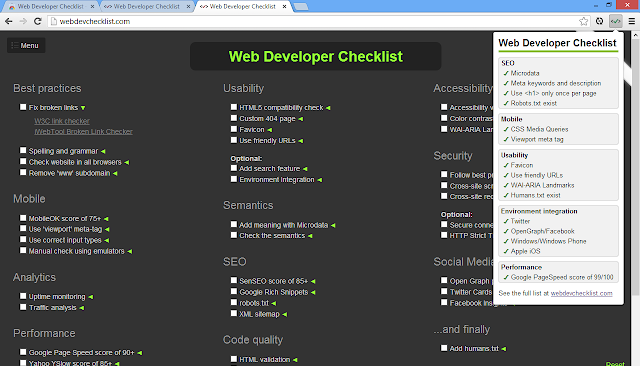
Task: Click Viewport meta tag in popup
Action: coord(537,139)
